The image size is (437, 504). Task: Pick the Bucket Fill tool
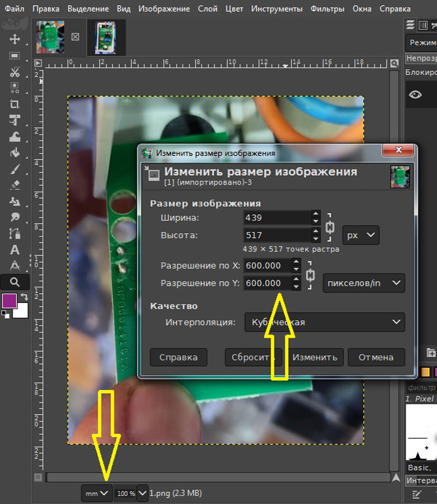pos(15,153)
